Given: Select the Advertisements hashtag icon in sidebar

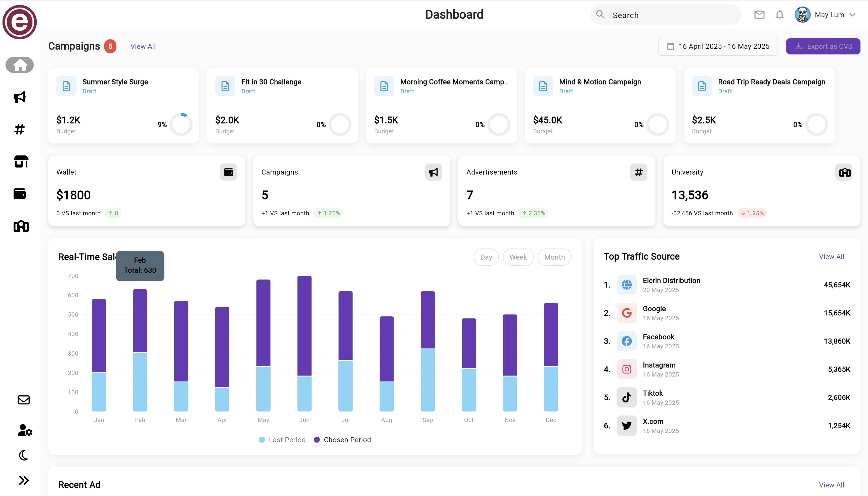Looking at the screenshot, I should (x=19, y=129).
